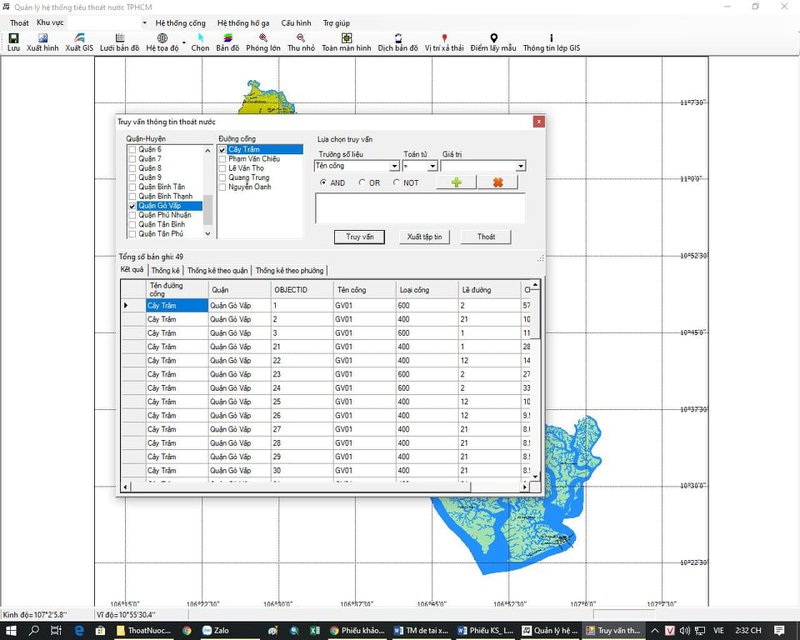The width and height of the screenshot is (800, 640).
Task: Select the Dịch bản đồ pan tool
Action: coord(398,38)
